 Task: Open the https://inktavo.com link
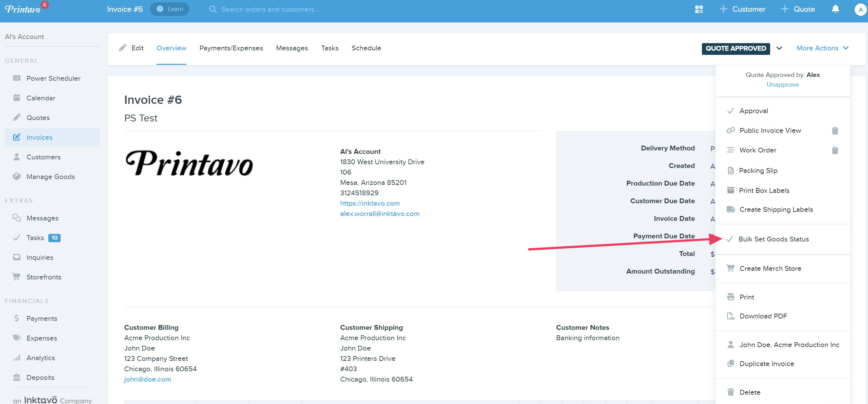[x=370, y=204]
